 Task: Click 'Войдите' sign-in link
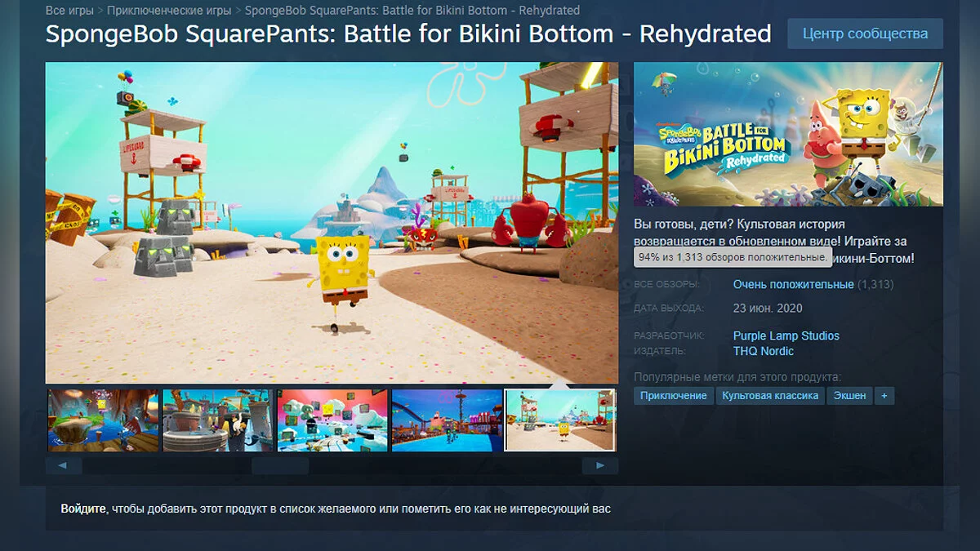[83, 509]
